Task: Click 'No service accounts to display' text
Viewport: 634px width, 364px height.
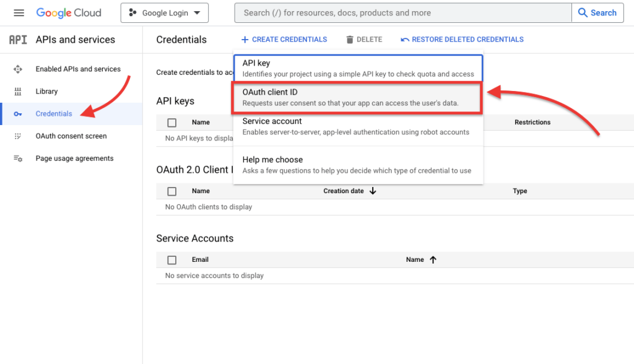Action: (x=214, y=276)
